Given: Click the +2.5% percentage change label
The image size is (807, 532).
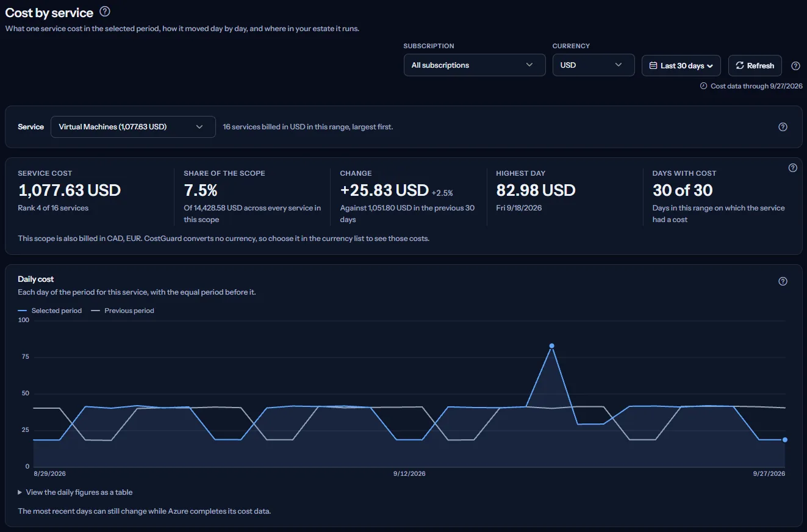Looking at the screenshot, I should point(442,193).
